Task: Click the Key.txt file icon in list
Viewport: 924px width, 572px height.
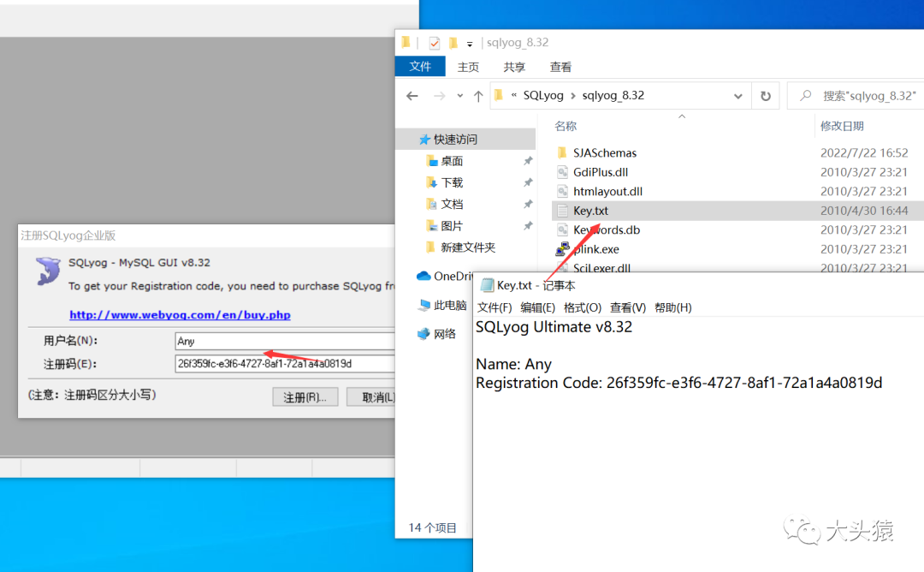Action: (x=562, y=211)
